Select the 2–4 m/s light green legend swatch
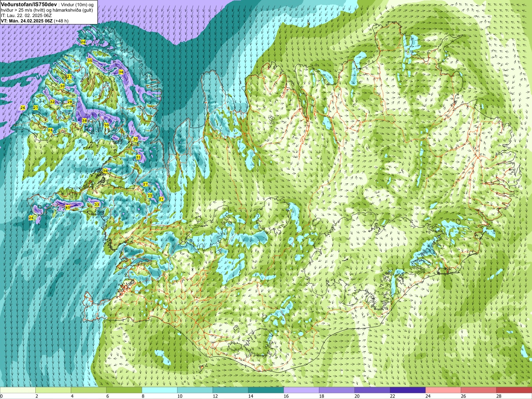The width and height of the screenshot is (532, 399). [53, 390]
